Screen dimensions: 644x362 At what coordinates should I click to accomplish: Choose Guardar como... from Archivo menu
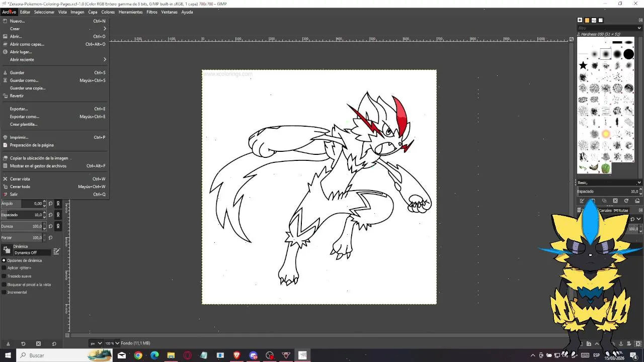click(x=55, y=80)
